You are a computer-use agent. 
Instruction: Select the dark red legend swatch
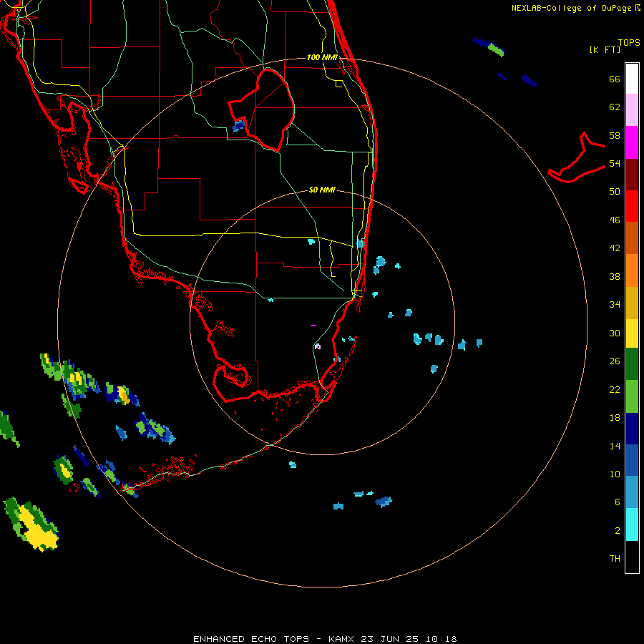(632, 174)
